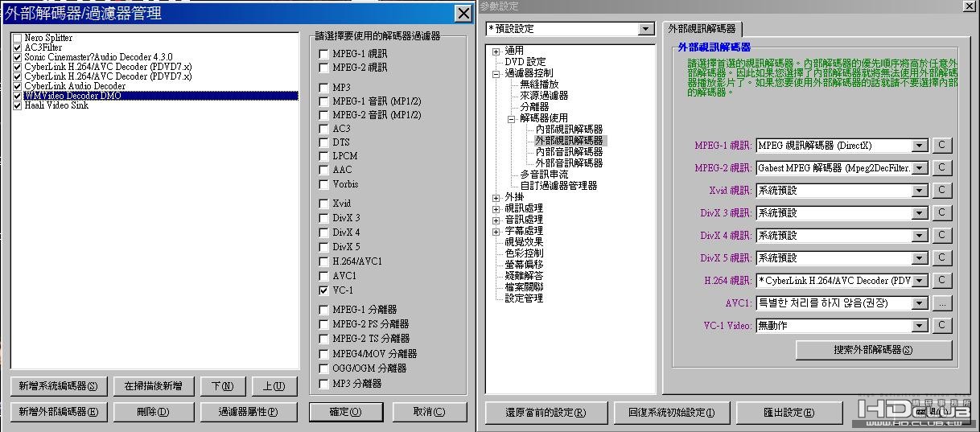Image resolution: width=980 pixels, height=432 pixels.
Task: Click C button beside MPEG-1 視訊
Action: (941, 146)
